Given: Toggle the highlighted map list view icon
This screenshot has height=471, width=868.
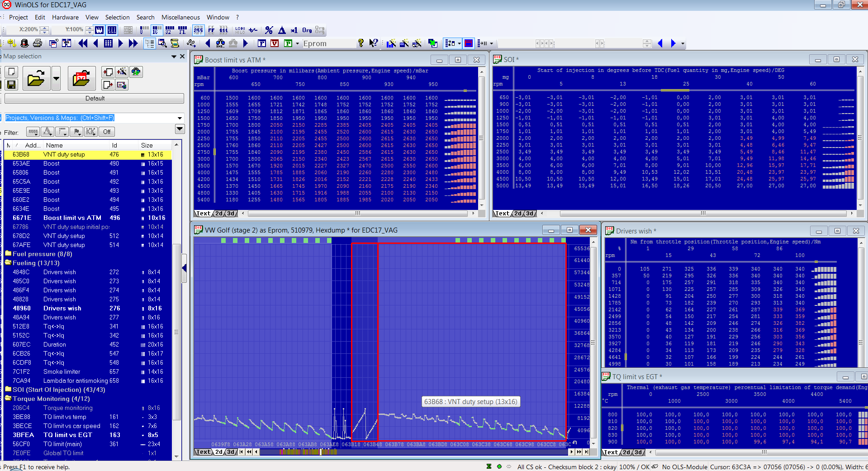Looking at the screenshot, I should click(150, 43).
